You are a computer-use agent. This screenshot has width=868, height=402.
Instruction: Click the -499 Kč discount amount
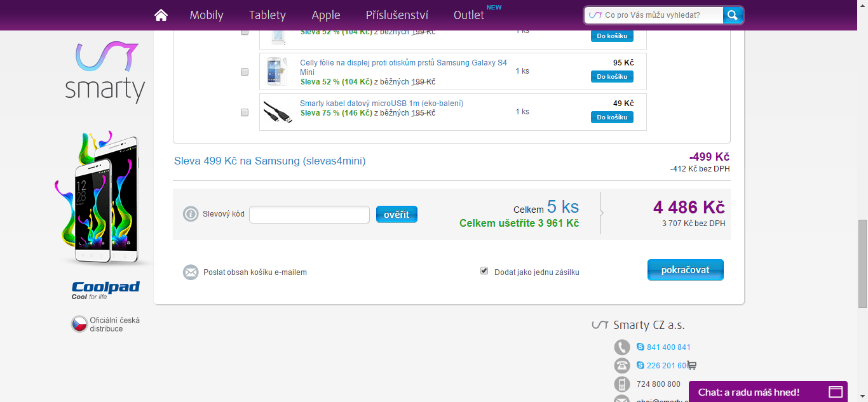tap(709, 157)
